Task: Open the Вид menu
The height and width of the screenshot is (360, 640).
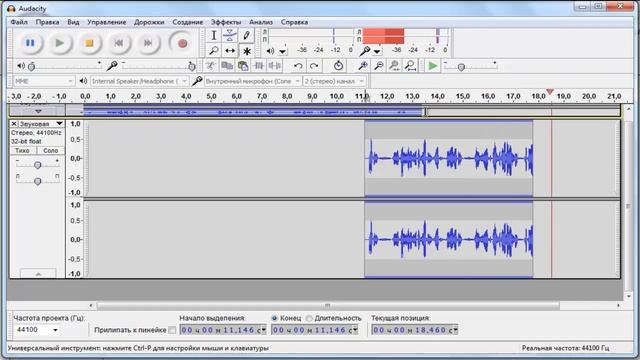Action: click(73, 22)
